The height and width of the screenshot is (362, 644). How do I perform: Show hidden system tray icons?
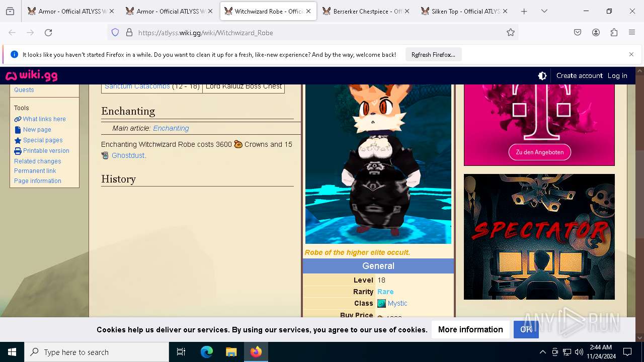542,352
